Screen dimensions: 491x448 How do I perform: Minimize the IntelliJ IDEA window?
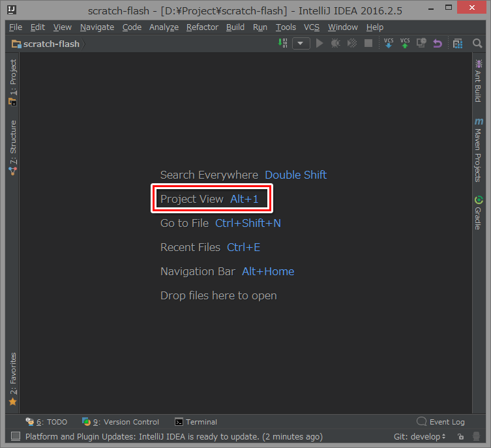[431, 8]
